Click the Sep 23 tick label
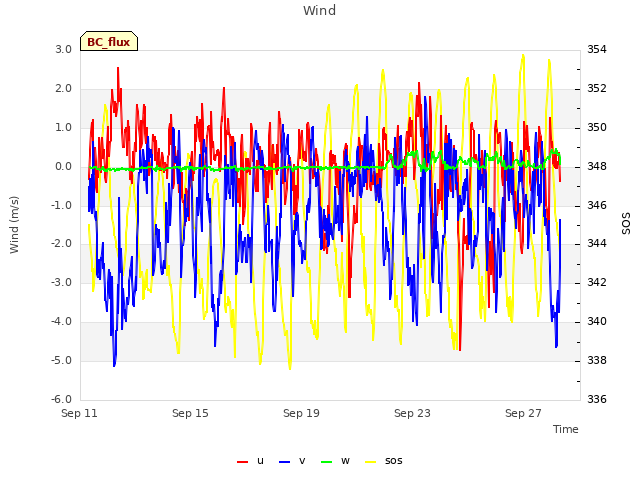This screenshot has width=640, height=480. click(412, 413)
